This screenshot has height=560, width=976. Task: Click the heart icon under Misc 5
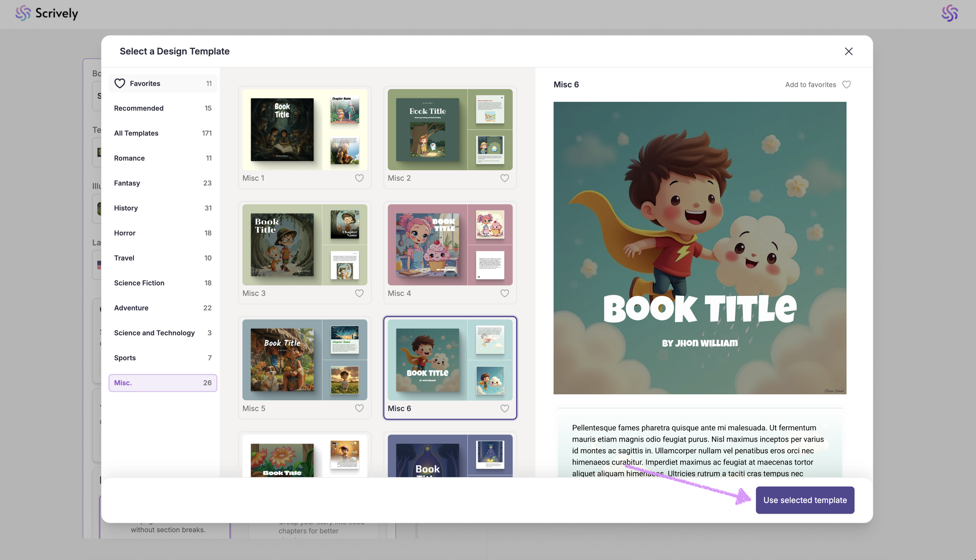point(359,409)
